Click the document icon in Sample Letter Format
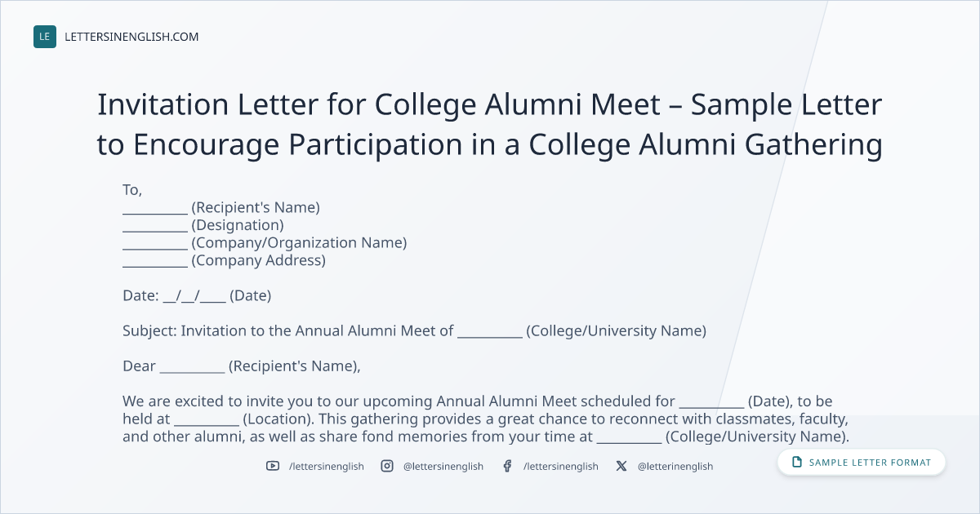 797,463
